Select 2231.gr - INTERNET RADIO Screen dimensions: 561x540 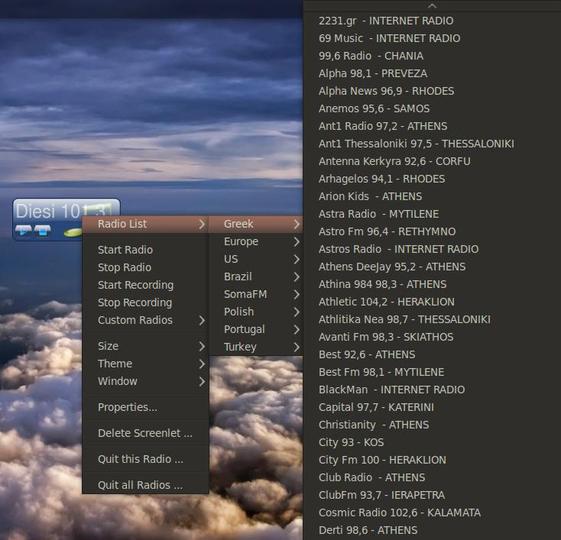(432, 21)
